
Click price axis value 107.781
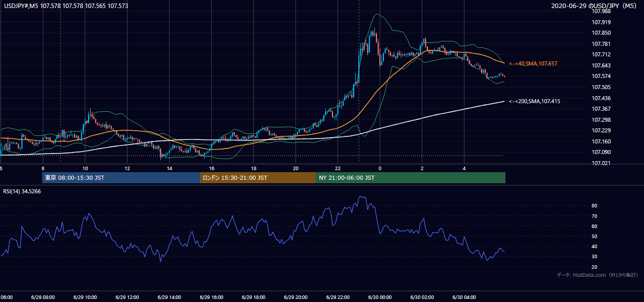tap(601, 44)
